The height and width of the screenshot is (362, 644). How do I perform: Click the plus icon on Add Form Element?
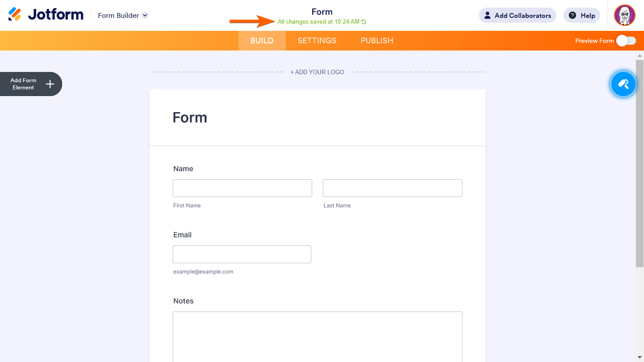click(x=50, y=84)
